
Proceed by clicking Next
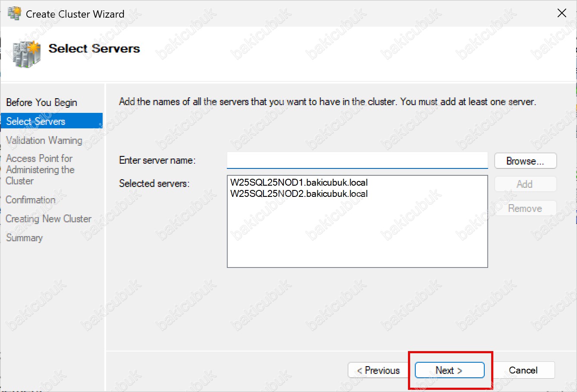click(x=449, y=370)
